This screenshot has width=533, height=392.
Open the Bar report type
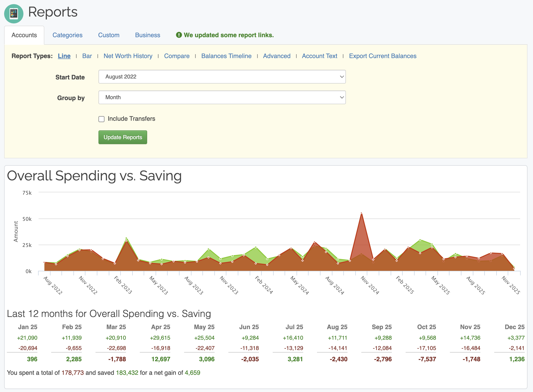pyautogui.click(x=87, y=56)
